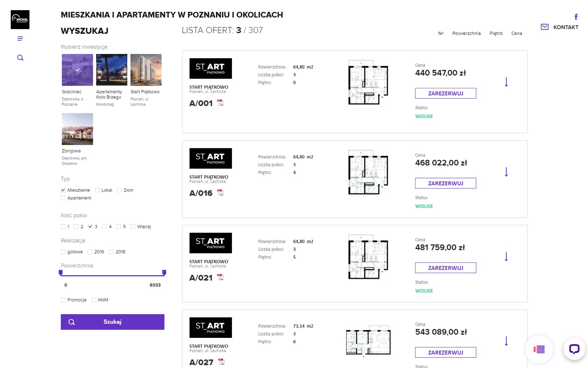Image resolution: width=588 pixels, height=368 pixels.
Task: Click the envelope icon beside Kontakt
Action: coord(545,27)
